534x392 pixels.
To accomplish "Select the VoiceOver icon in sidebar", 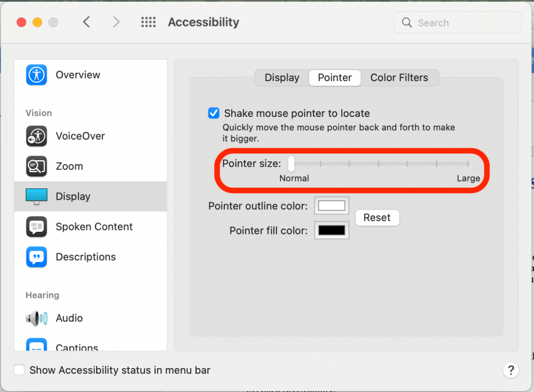I will (x=36, y=136).
